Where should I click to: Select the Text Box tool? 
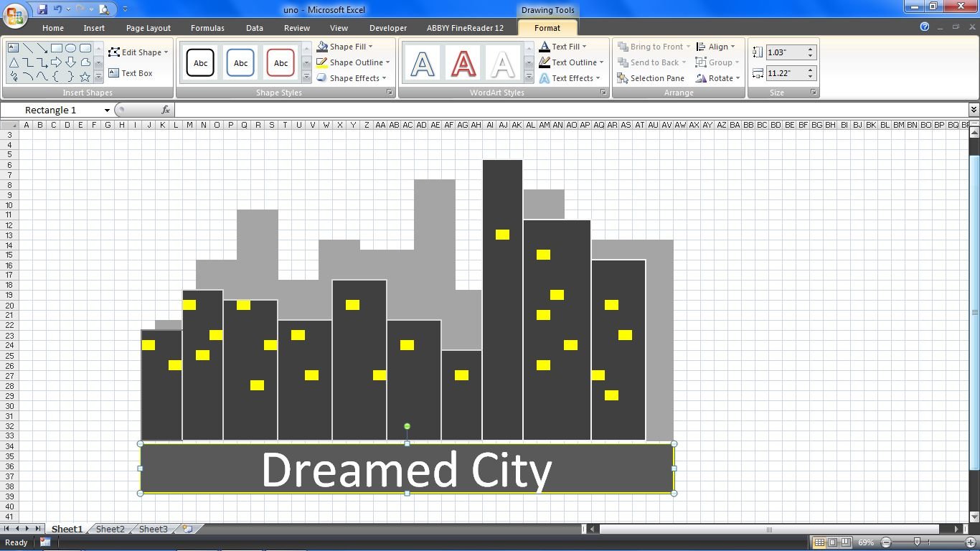pos(131,73)
